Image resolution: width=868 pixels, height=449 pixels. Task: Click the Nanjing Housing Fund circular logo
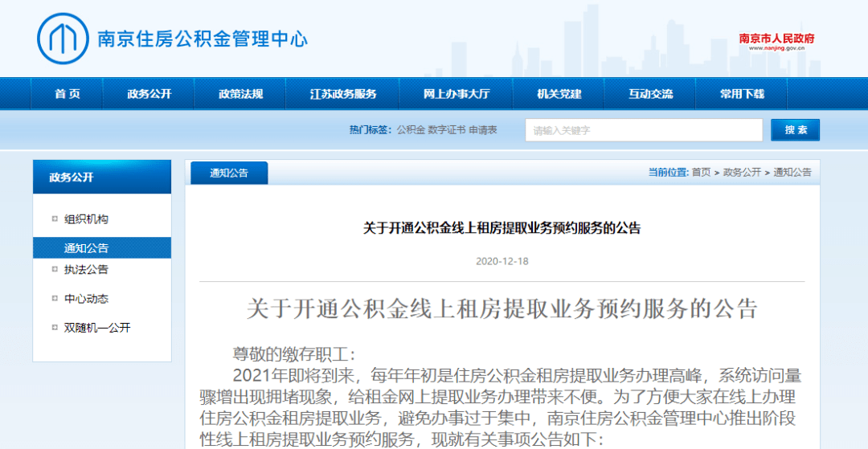[x=63, y=39]
